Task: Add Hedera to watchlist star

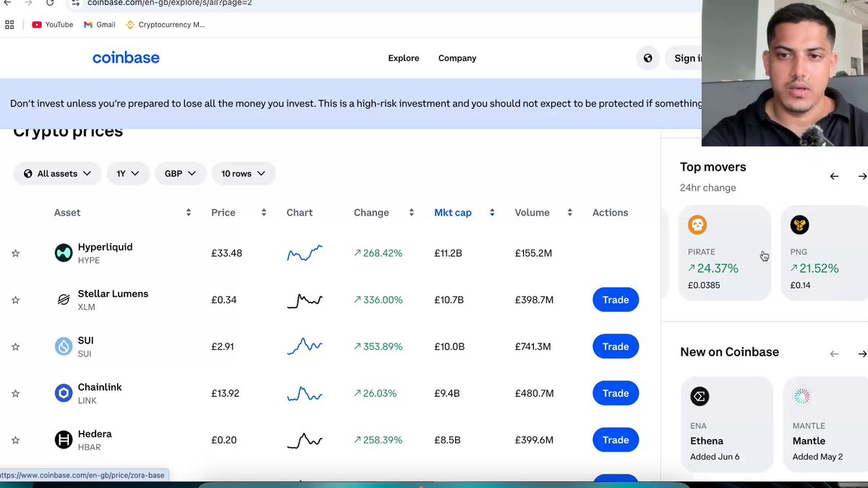Action: (x=15, y=440)
